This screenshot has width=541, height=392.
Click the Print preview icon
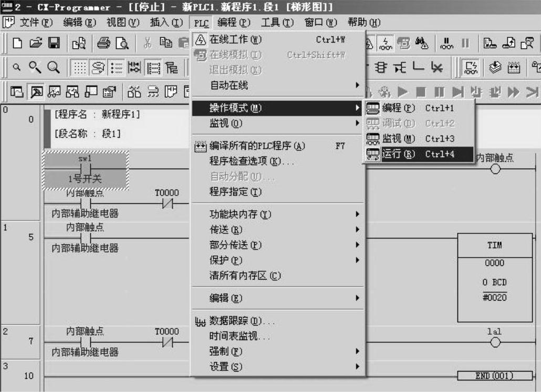pyautogui.click(x=122, y=43)
